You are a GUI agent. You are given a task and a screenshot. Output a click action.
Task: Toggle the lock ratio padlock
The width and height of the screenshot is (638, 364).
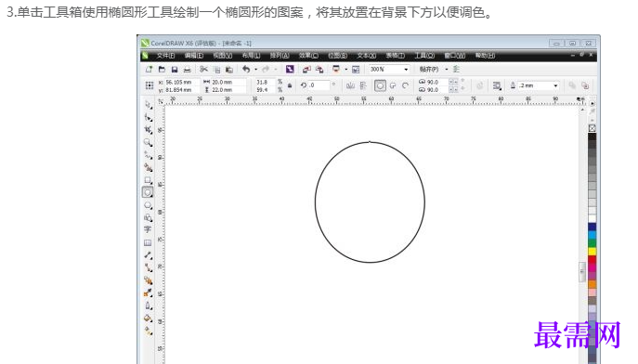(290, 85)
